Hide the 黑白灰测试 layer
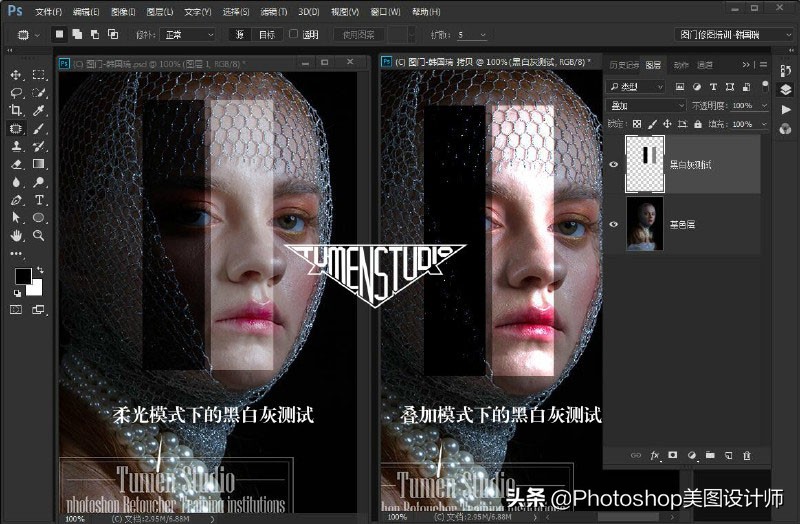This screenshot has height=524, width=800. pos(613,163)
